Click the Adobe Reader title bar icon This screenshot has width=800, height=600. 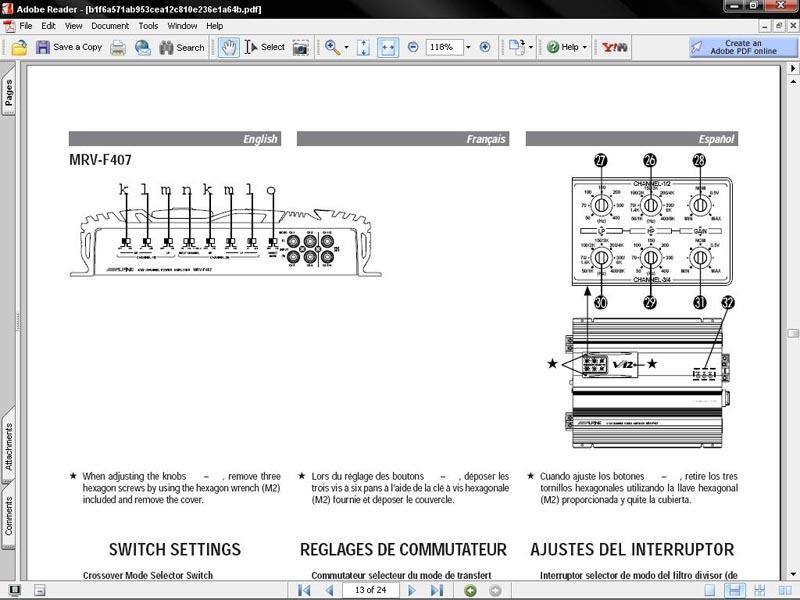click(7, 8)
